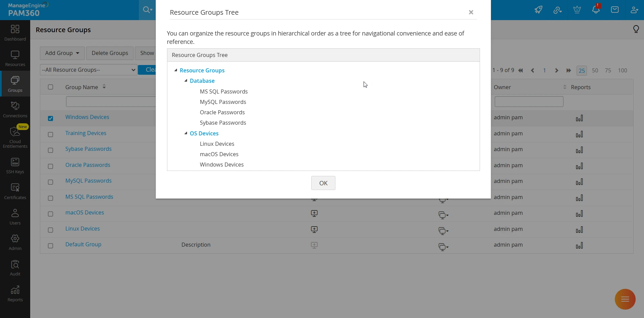Go to the SSH Keys section
Image resolution: width=644 pixels, height=318 pixels.
[x=15, y=166]
